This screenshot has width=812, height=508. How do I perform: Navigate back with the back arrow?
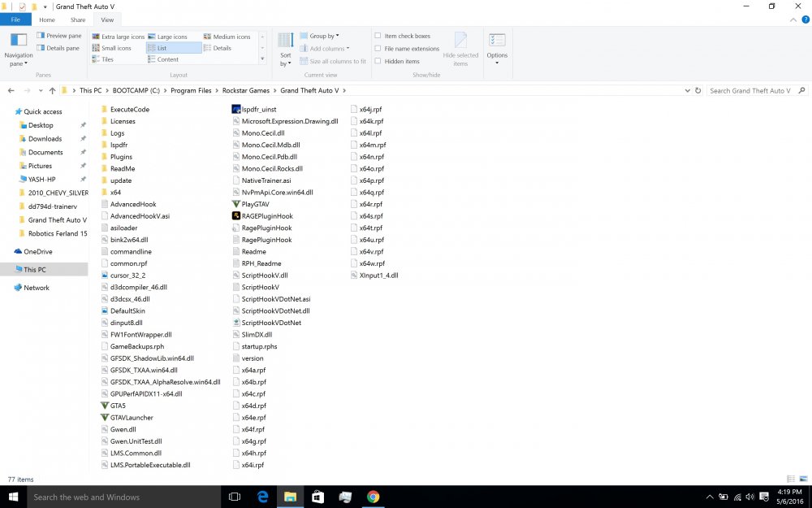11,91
